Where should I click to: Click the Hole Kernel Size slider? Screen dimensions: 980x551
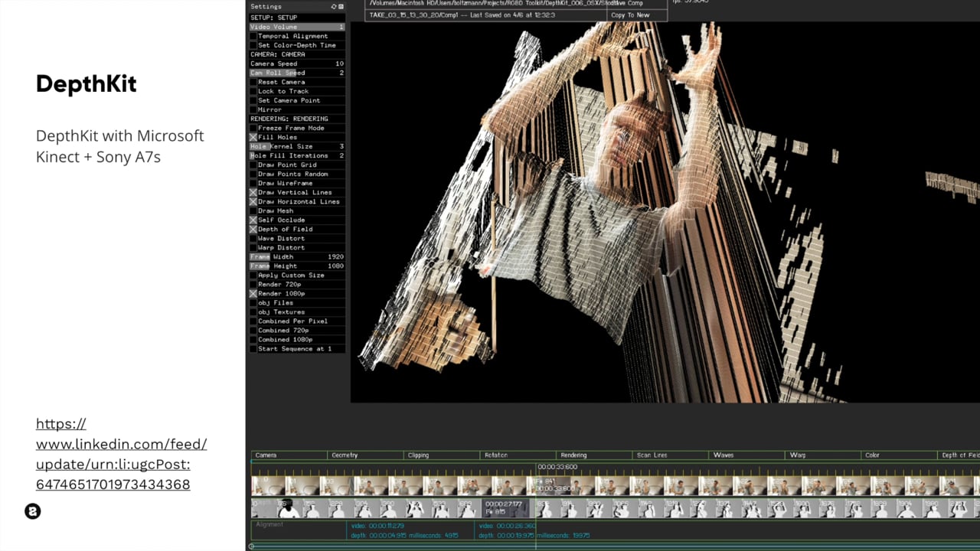click(x=297, y=146)
